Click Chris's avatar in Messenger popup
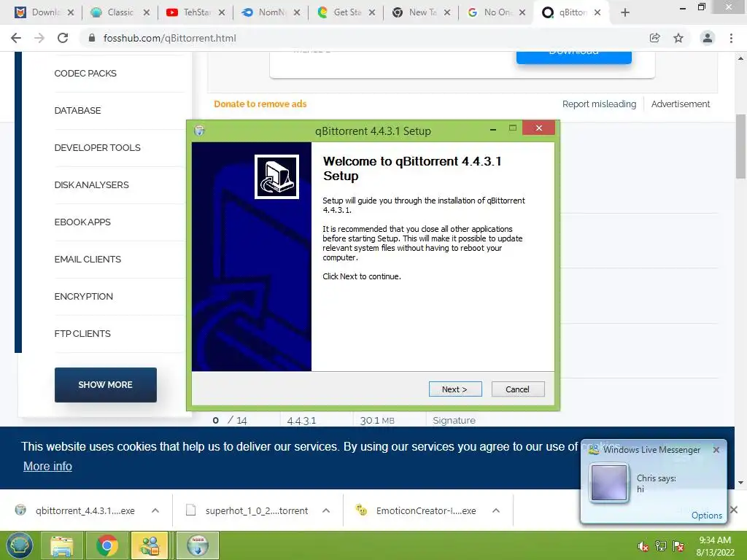747x560 pixels. [609, 483]
